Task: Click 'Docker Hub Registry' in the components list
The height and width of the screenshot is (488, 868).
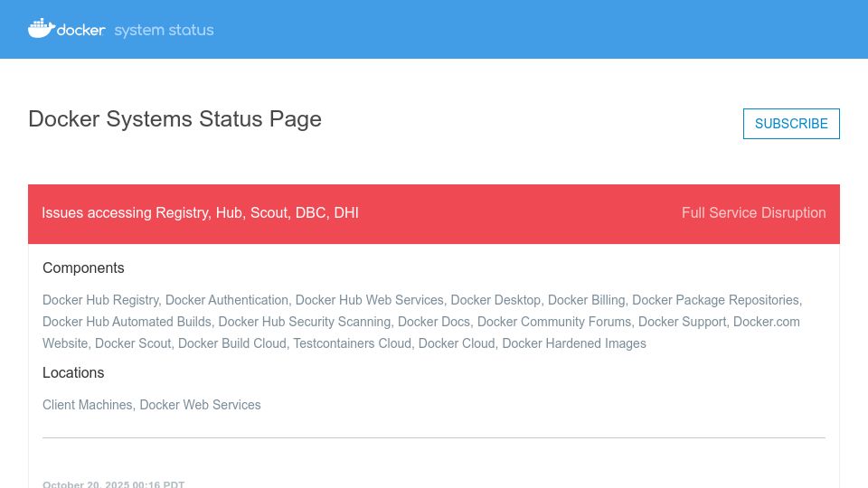Action: pos(100,300)
